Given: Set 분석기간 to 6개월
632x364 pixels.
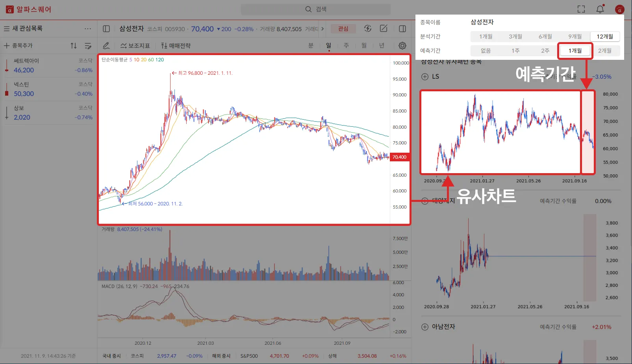Looking at the screenshot, I should coord(545,37).
